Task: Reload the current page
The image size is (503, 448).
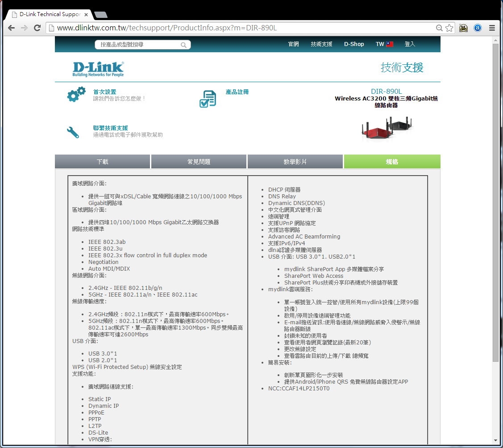Action: (37, 28)
